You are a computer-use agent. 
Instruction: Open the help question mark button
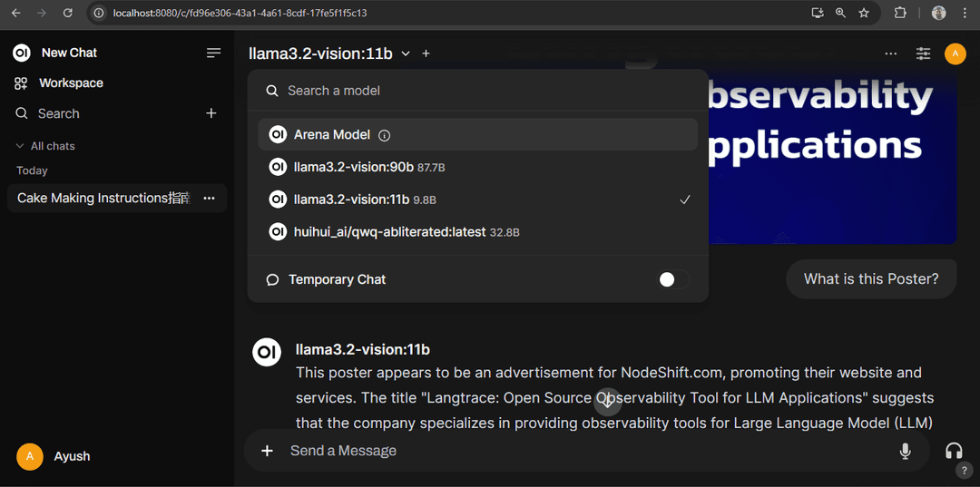(x=965, y=471)
